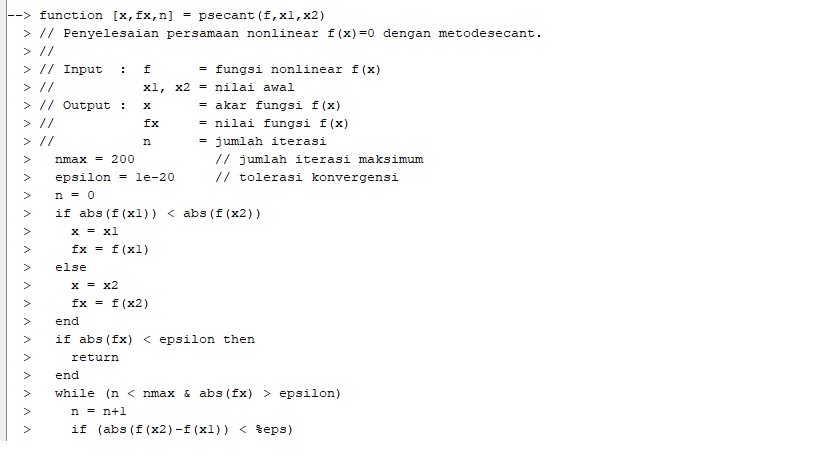The width and height of the screenshot is (819, 460).
Task: Click the x = x2 assignment
Action: [x=95, y=285]
